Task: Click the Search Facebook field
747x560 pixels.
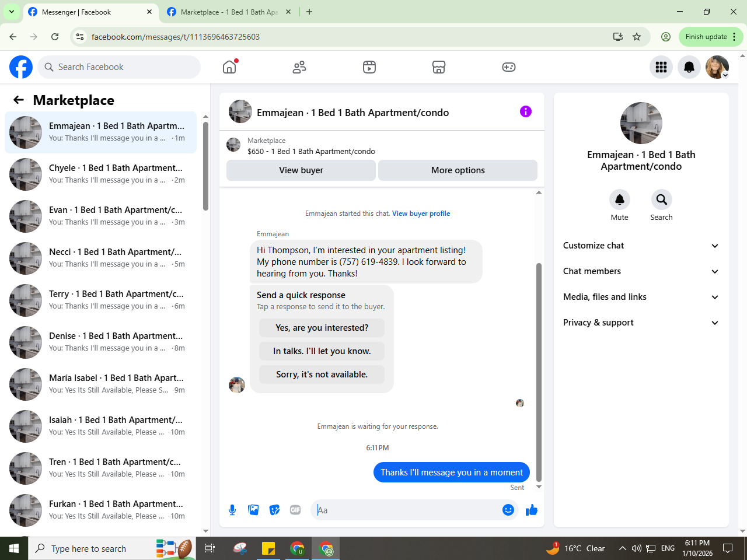Action: (x=119, y=67)
